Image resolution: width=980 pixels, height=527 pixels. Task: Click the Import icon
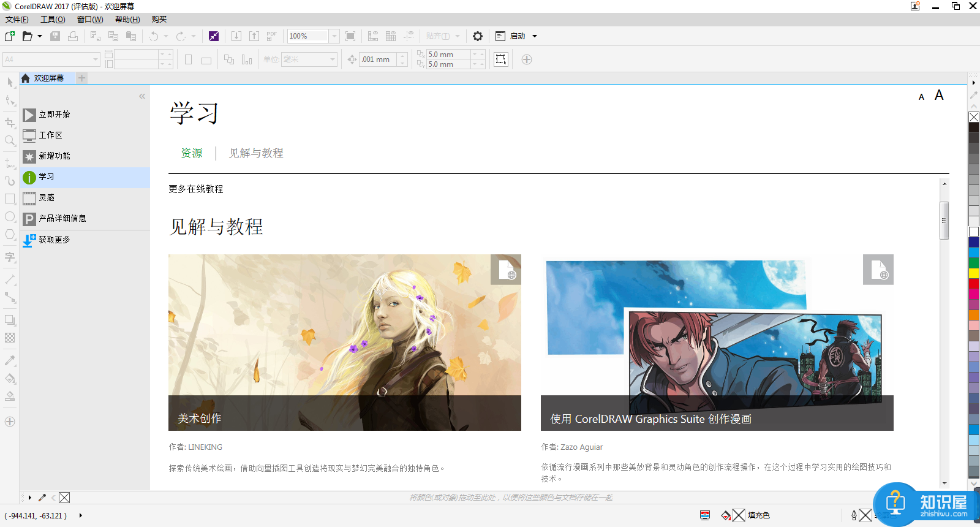[236, 36]
